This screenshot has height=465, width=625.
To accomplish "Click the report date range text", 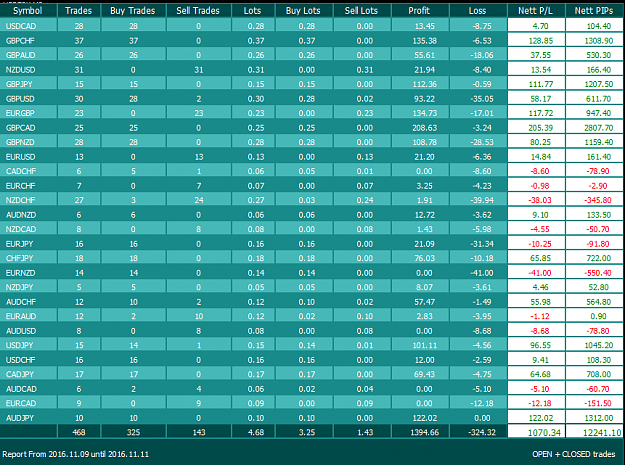I will pyautogui.click(x=76, y=454).
